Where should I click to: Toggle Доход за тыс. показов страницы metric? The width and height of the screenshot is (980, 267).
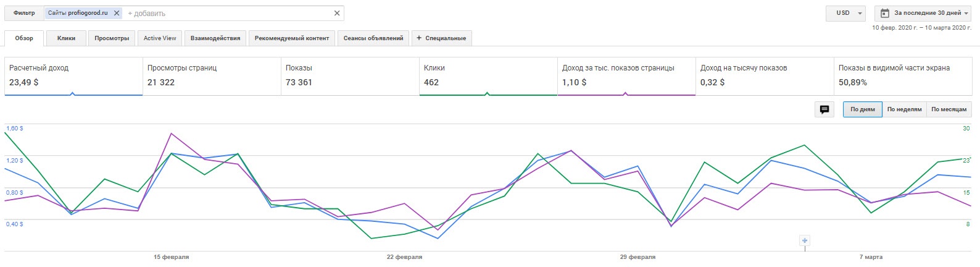626,75
